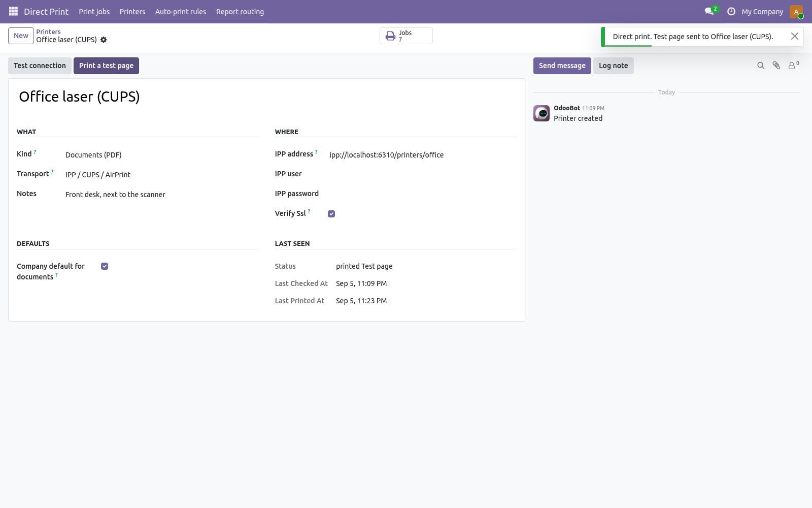Open the Kind field selection
The height and width of the screenshot is (508, 812).
click(x=162, y=155)
